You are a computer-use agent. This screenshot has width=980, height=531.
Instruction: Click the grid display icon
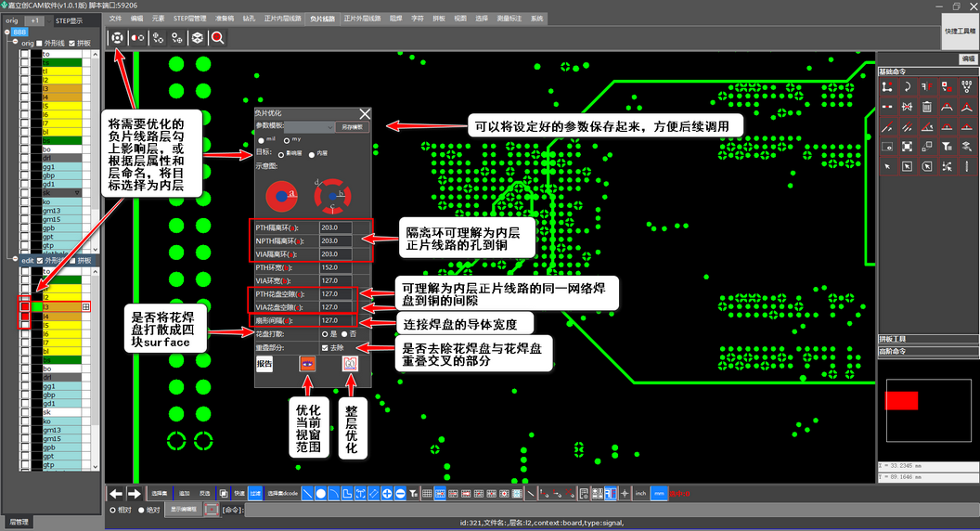pyautogui.click(x=427, y=494)
